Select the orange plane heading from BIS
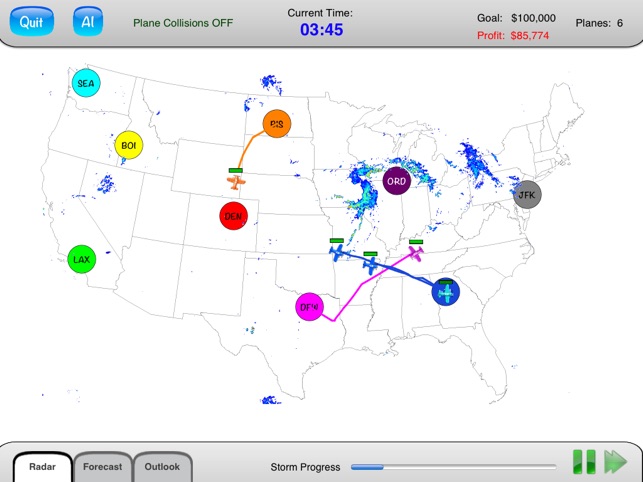Screen dimensions: 643x482 point(236,182)
